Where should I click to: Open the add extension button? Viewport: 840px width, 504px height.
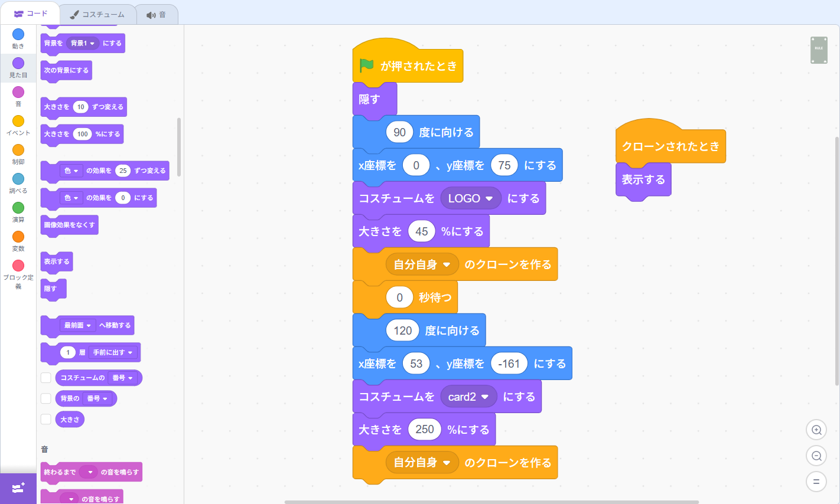pos(18,488)
